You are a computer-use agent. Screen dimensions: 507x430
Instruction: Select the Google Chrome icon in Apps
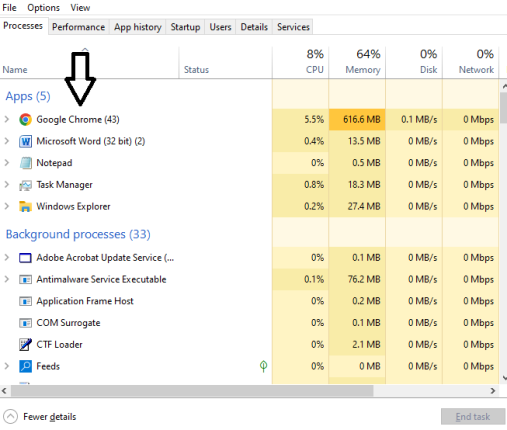(x=25, y=119)
